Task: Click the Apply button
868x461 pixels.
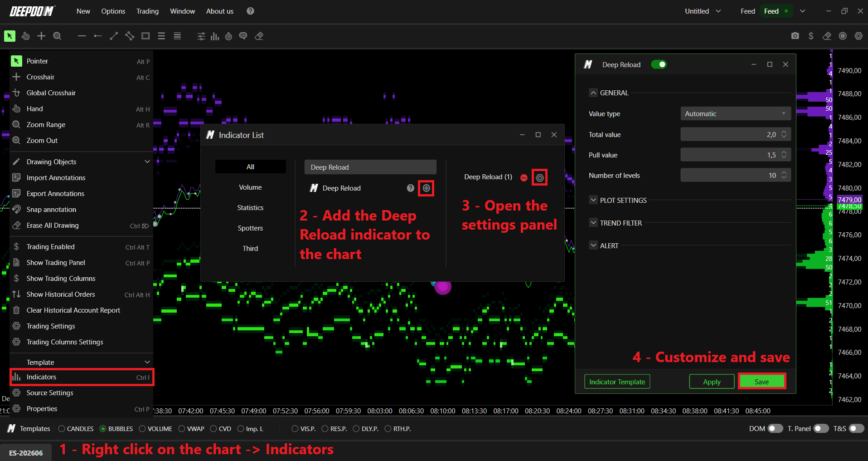Action: pyautogui.click(x=712, y=382)
